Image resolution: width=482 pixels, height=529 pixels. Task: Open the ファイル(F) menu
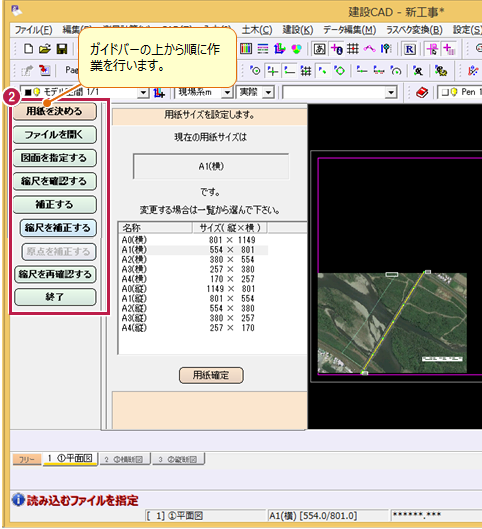point(33,30)
